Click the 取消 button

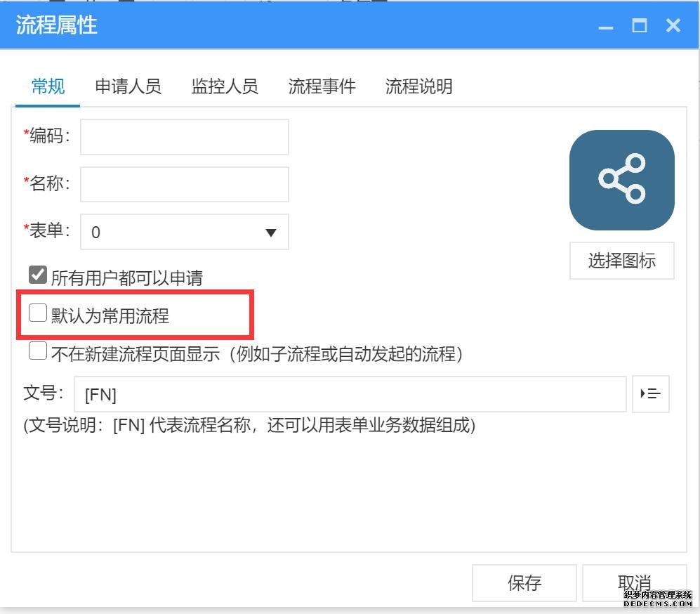[x=634, y=583]
